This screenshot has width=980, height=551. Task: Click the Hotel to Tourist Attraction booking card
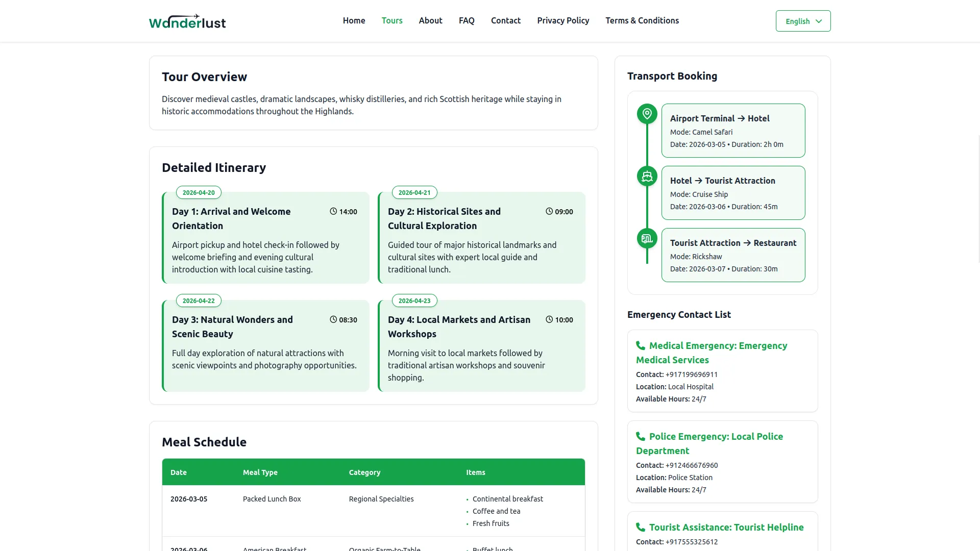pyautogui.click(x=732, y=193)
